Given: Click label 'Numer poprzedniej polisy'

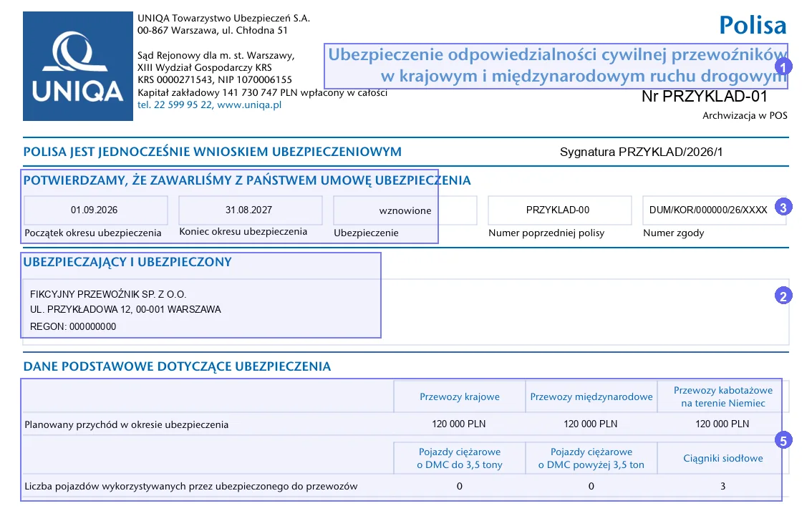Looking at the screenshot, I should [x=546, y=233].
